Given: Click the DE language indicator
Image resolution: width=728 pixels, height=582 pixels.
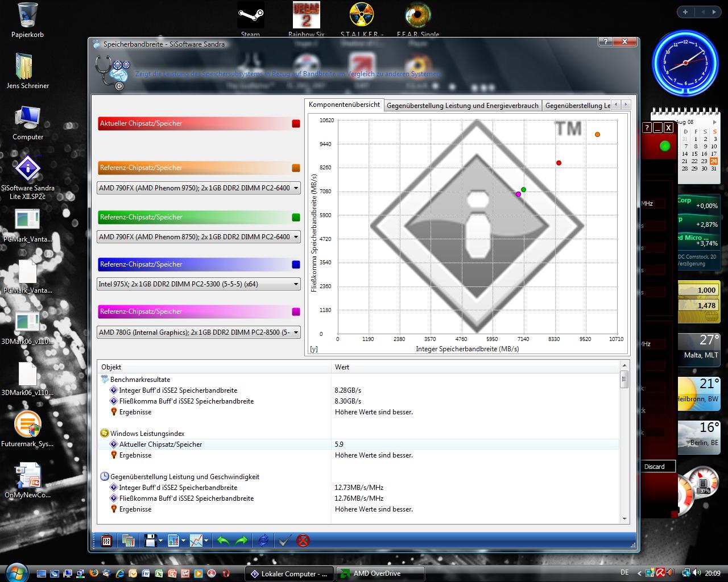Looking at the screenshot, I should [x=624, y=573].
